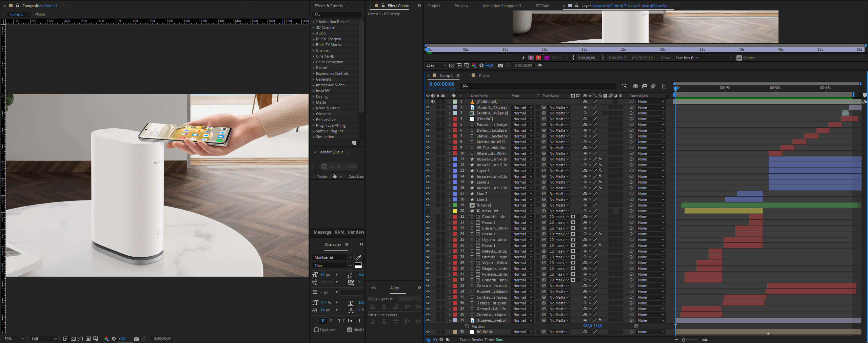Viewport: 868px width, 343px height.
Task: Click Reset Exposure in the Composition viewer
Action: click(x=114, y=339)
